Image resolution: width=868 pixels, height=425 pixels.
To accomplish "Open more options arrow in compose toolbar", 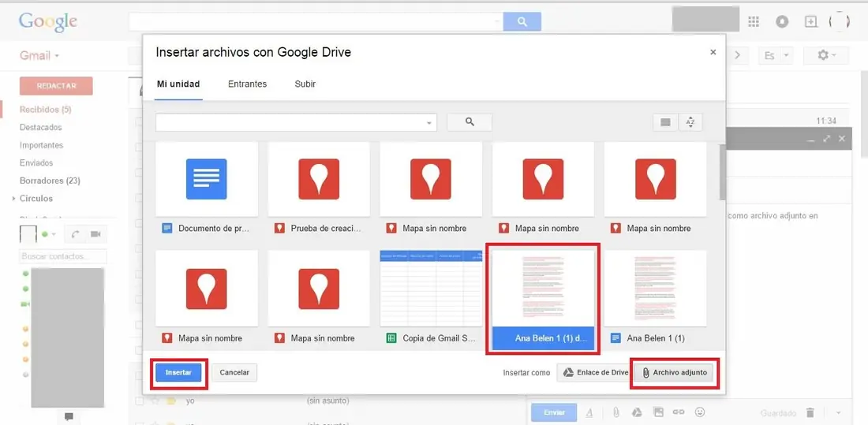I will pos(838,413).
